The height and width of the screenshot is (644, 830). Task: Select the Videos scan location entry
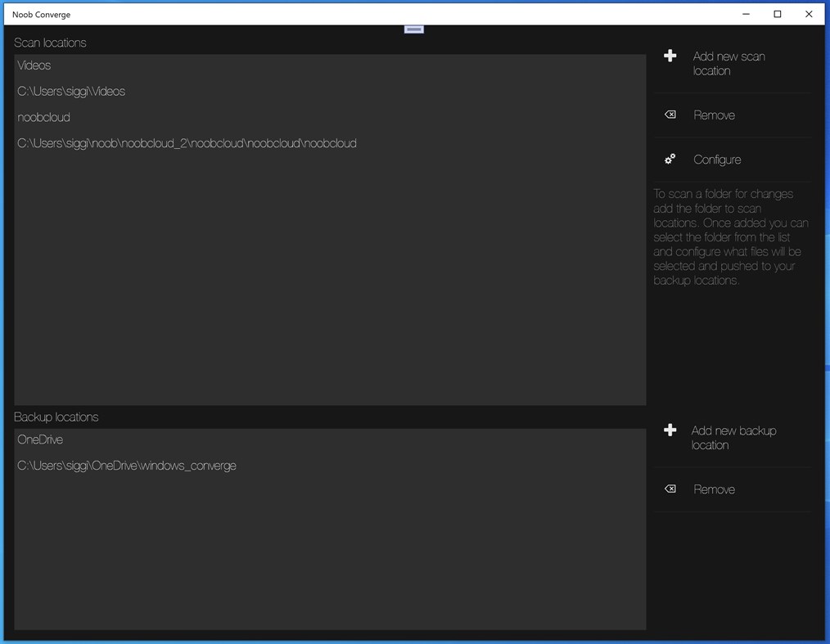tap(34, 65)
